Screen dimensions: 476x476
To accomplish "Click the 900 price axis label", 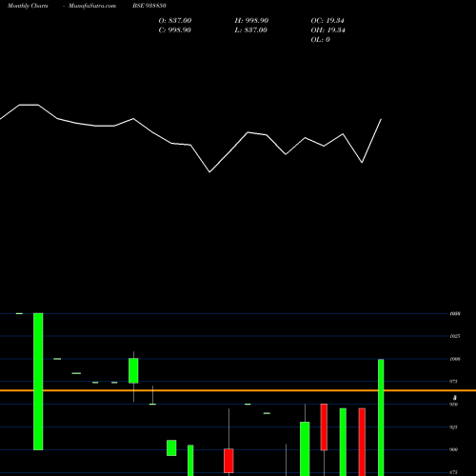I will pyautogui.click(x=453, y=449).
